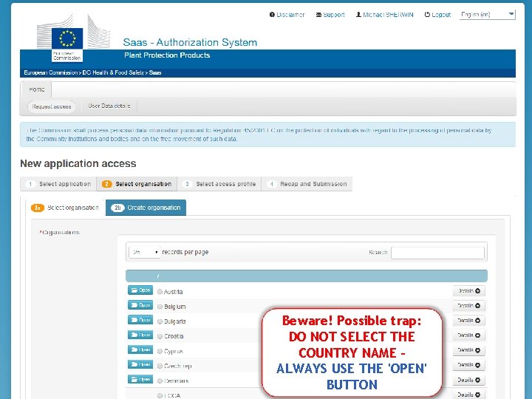Open Details for Czech rep
This screenshot has width=532, height=399.
tap(468, 365)
